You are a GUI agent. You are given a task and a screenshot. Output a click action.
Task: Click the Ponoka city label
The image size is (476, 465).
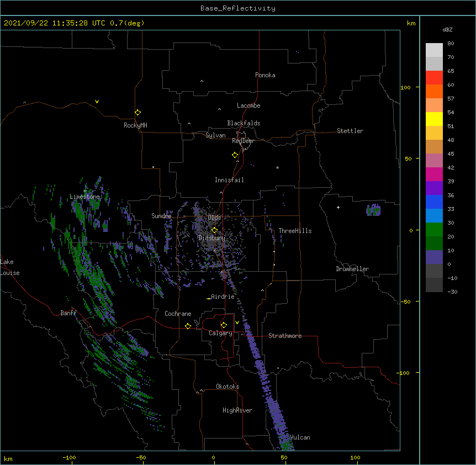pos(265,75)
